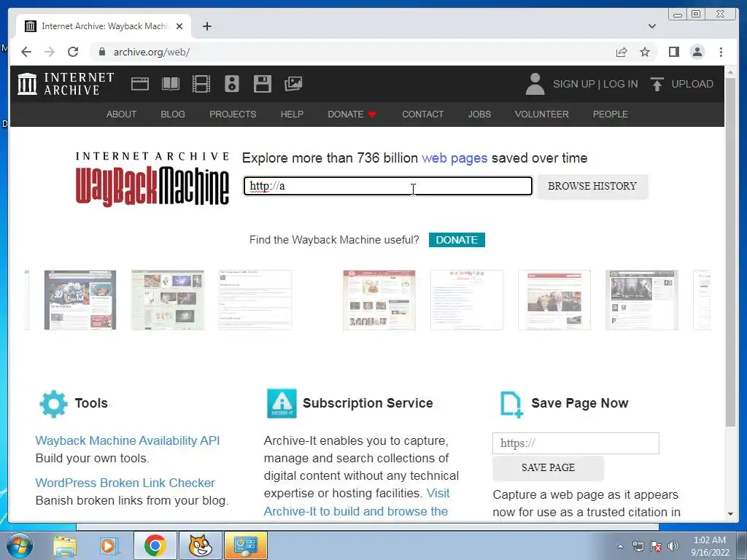This screenshot has height=560, width=747.
Task: Open the PEOPLE menu item
Action: [610, 114]
